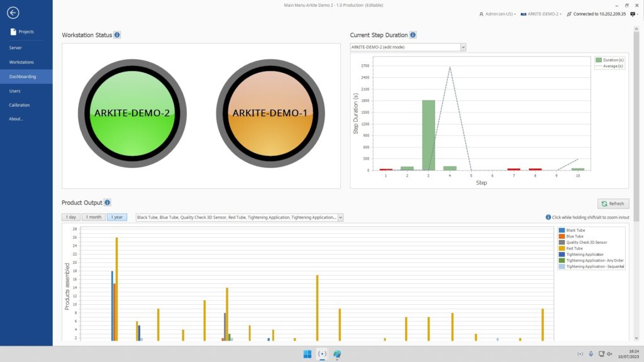644x362 pixels.
Task: Click the Refresh button
Action: (613, 204)
